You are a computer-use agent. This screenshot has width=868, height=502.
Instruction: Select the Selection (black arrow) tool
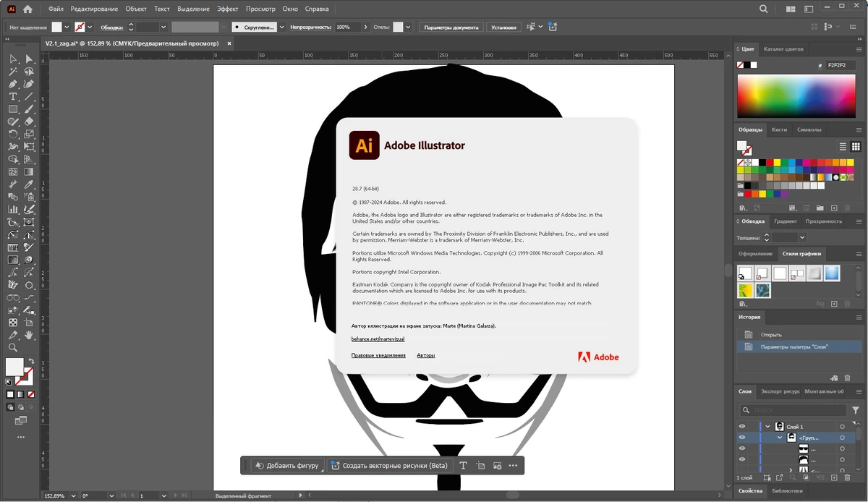(13, 59)
